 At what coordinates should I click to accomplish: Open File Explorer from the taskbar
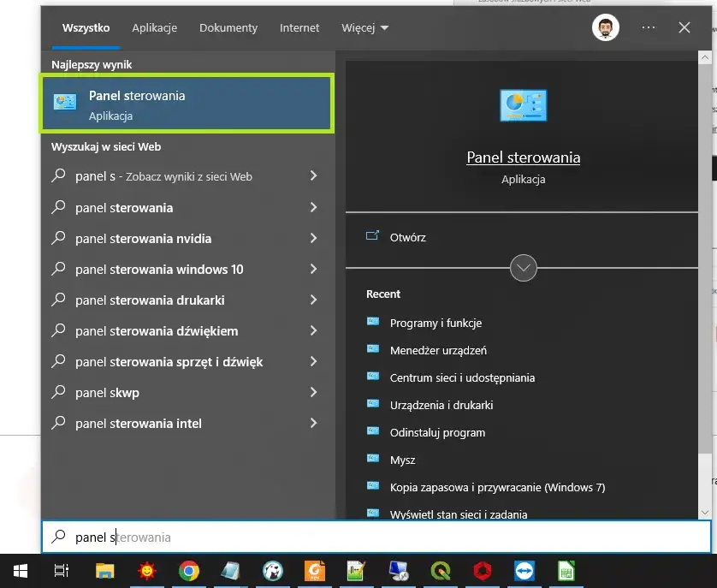pyautogui.click(x=104, y=571)
